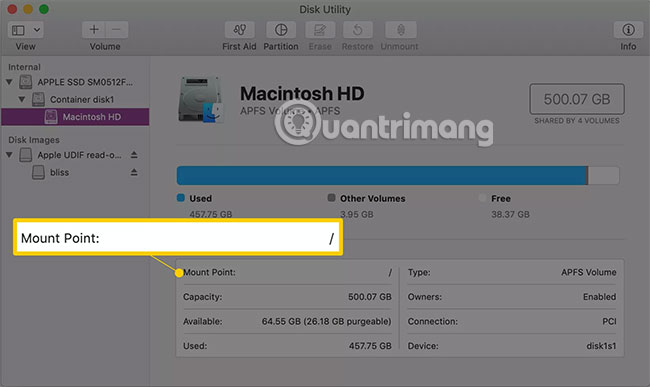
Task: Click the blue used-space storage bar
Action: 381,176
